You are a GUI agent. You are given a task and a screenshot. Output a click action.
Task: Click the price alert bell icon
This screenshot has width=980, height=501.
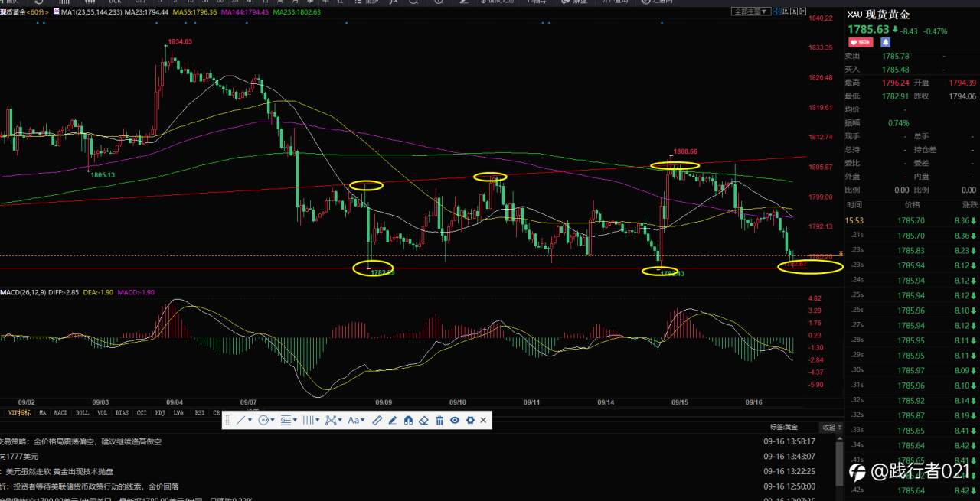pos(886,42)
